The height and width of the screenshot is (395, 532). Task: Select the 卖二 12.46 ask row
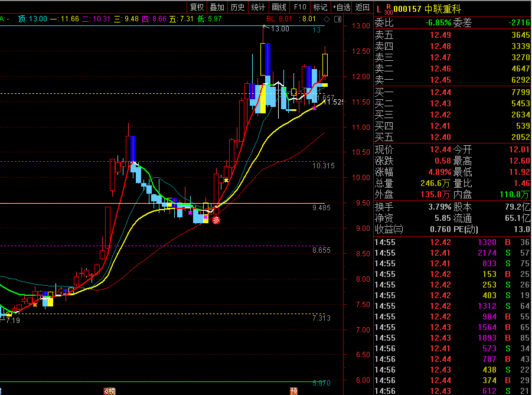pos(452,68)
